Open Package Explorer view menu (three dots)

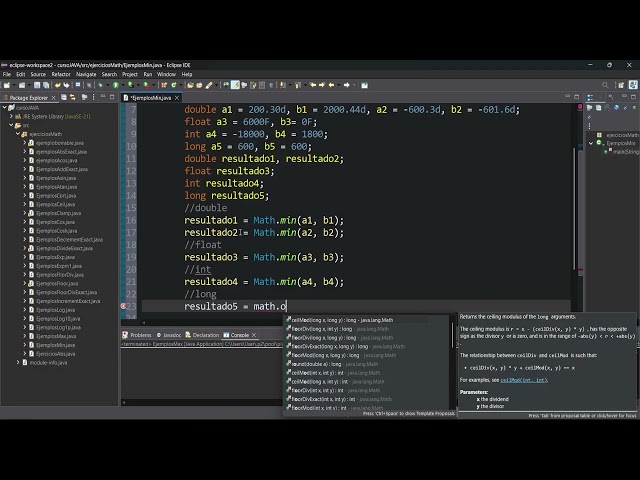(x=93, y=98)
